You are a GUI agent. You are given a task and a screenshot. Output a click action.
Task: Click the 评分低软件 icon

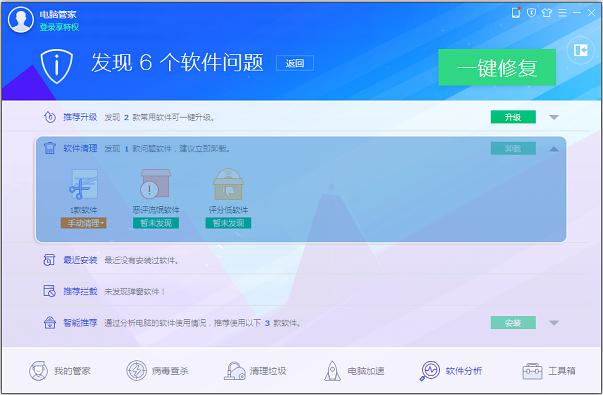(228, 184)
